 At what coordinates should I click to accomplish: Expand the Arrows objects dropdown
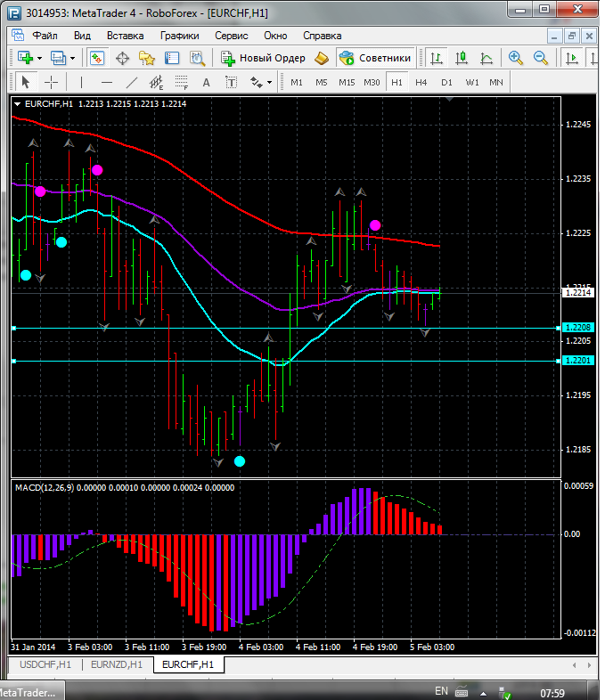270,82
